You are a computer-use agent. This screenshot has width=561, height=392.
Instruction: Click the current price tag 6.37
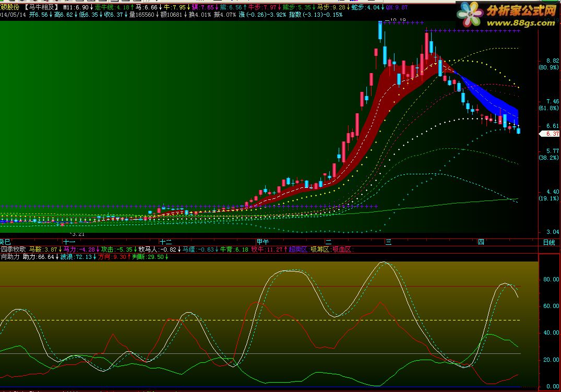click(550, 134)
